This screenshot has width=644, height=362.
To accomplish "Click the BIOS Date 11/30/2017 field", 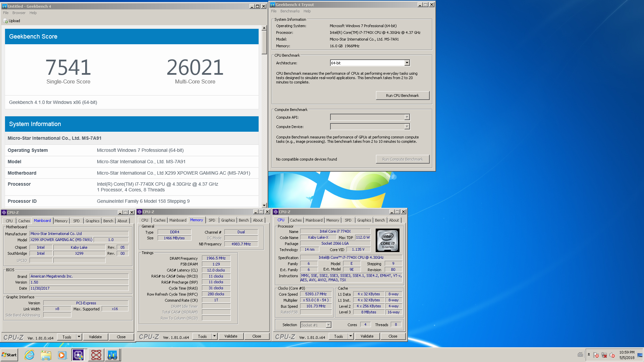I will tap(79, 288).
